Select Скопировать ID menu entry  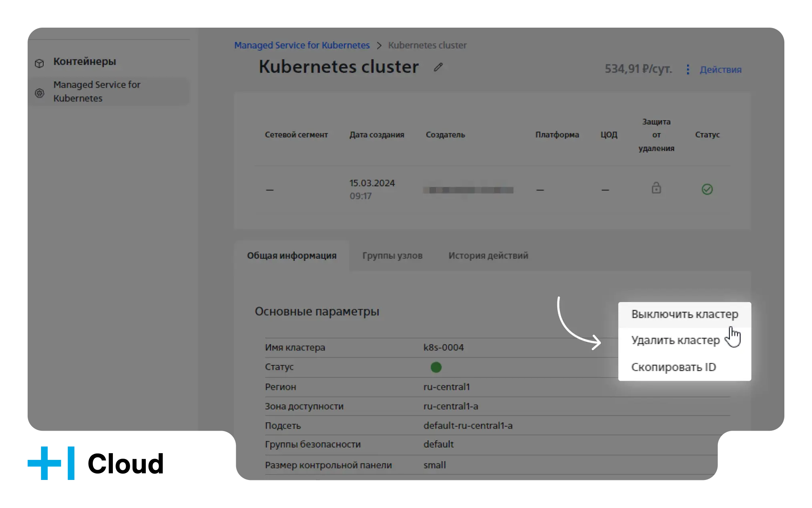click(685, 367)
